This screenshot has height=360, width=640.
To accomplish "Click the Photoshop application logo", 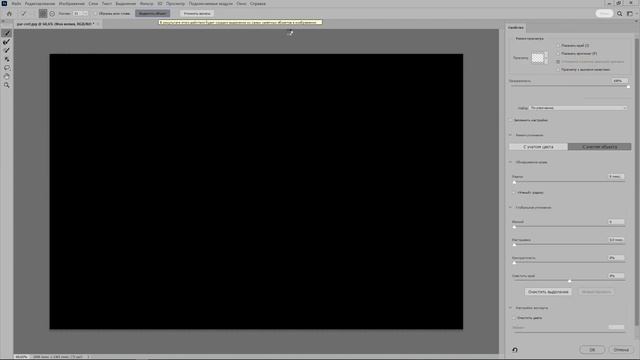I will (4, 3).
